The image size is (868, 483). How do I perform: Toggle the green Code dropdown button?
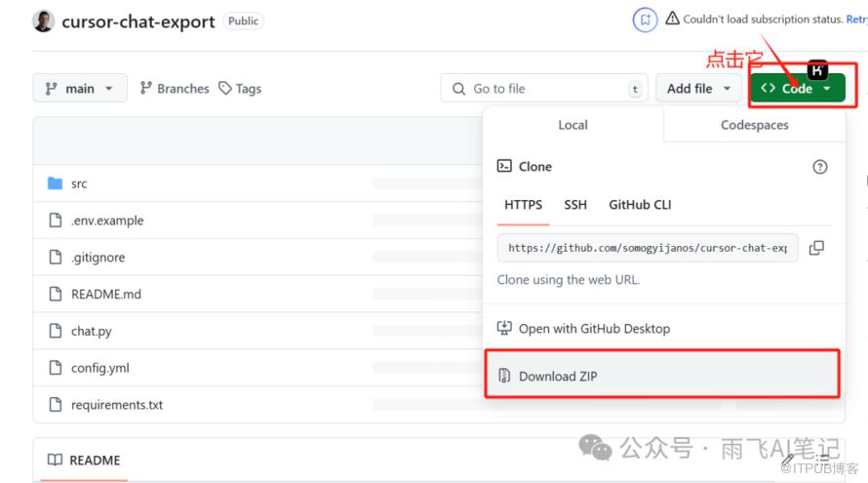click(797, 89)
